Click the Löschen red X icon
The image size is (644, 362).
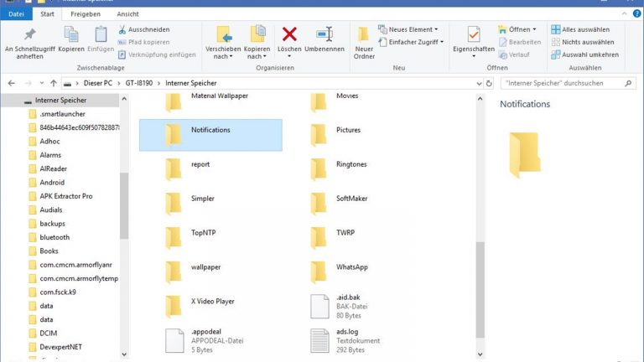tap(289, 34)
